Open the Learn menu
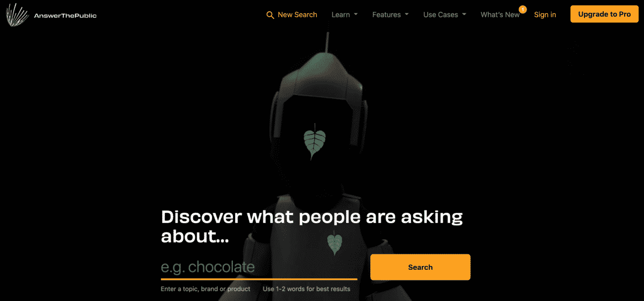The height and width of the screenshot is (301, 644). click(x=345, y=15)
